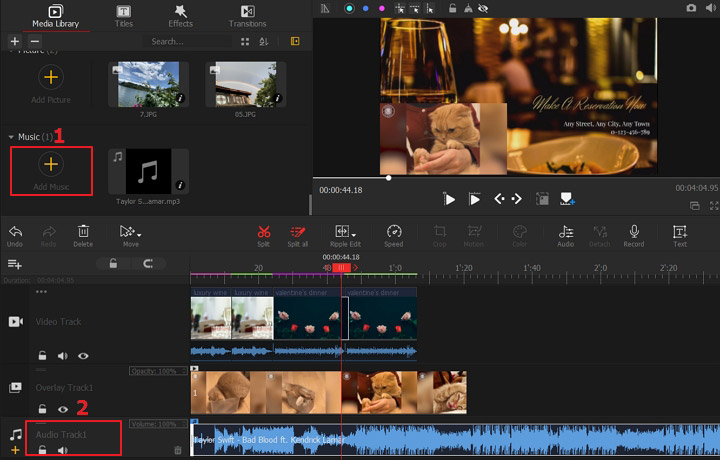The image size is (720, 460).
Task: Open the Audio mixer tool
Action: [565, 232]
